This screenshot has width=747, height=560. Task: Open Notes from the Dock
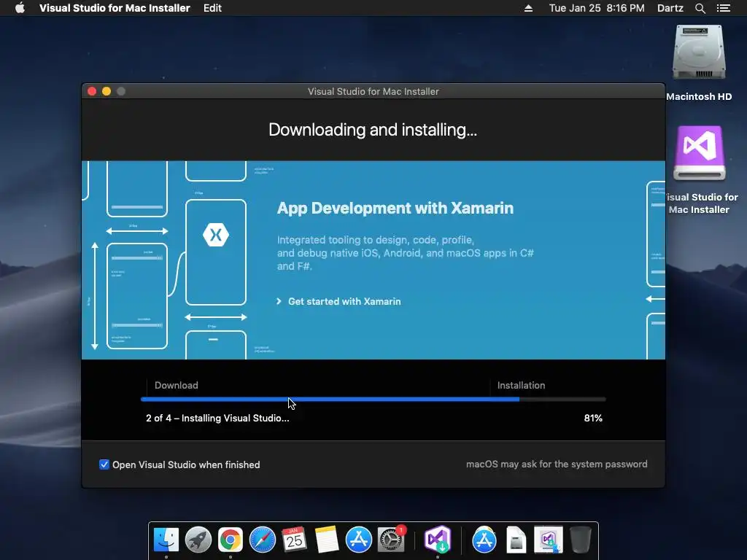pos(326,540)
